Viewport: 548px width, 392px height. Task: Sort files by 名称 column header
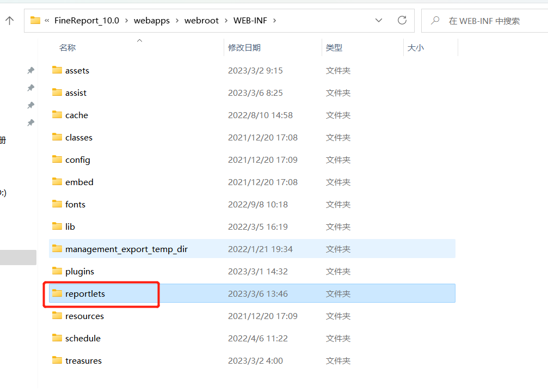[67, 47]
